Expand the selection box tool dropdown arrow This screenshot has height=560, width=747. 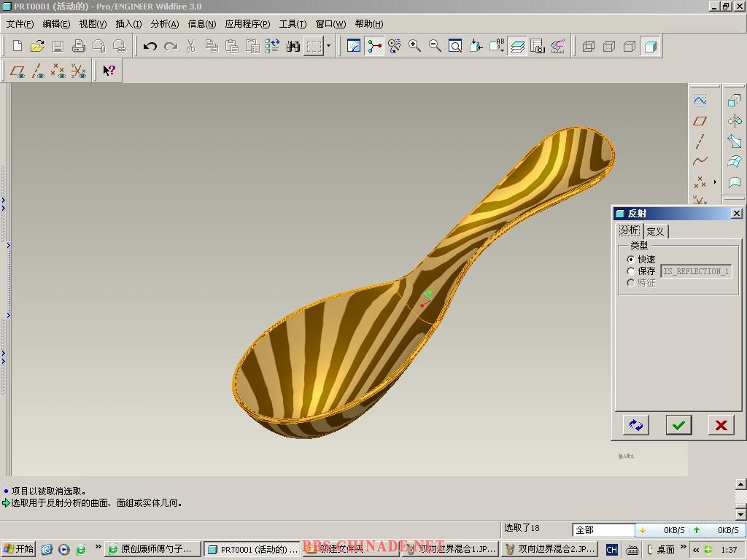pos(328,47)
